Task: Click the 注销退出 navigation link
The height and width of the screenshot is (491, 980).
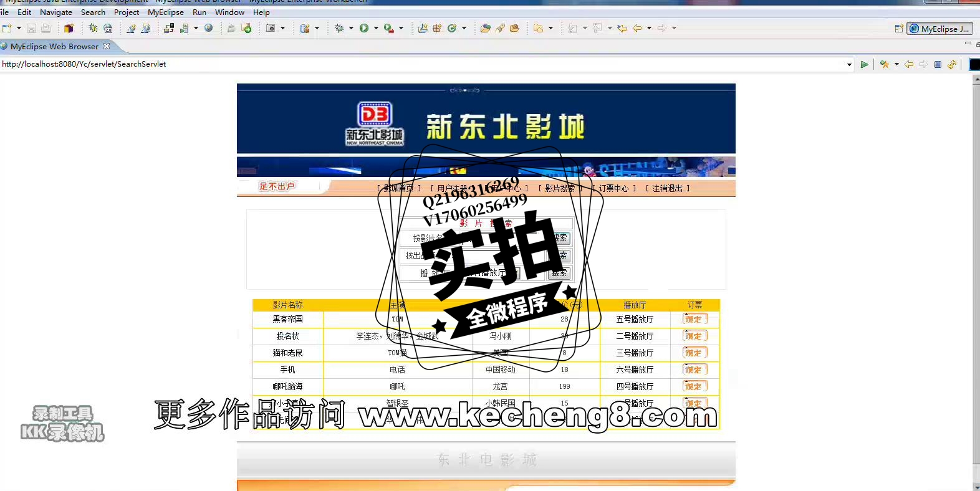Action: coord(667,188)
